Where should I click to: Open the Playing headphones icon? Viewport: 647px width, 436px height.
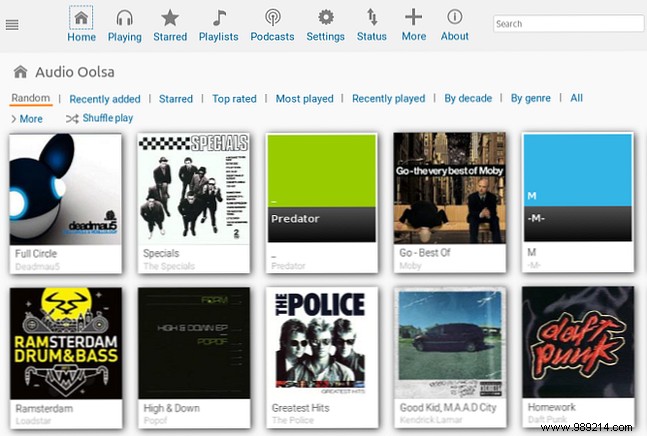click(125, 18)
